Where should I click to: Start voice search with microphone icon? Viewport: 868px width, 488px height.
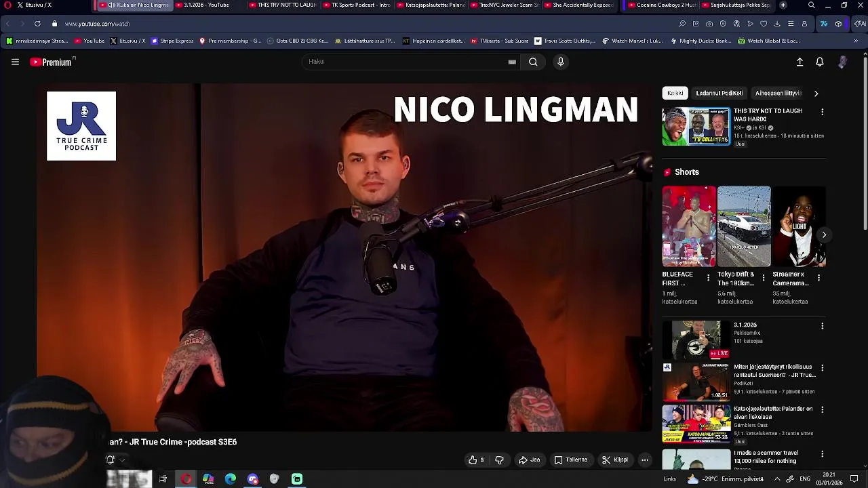[560, 62]
